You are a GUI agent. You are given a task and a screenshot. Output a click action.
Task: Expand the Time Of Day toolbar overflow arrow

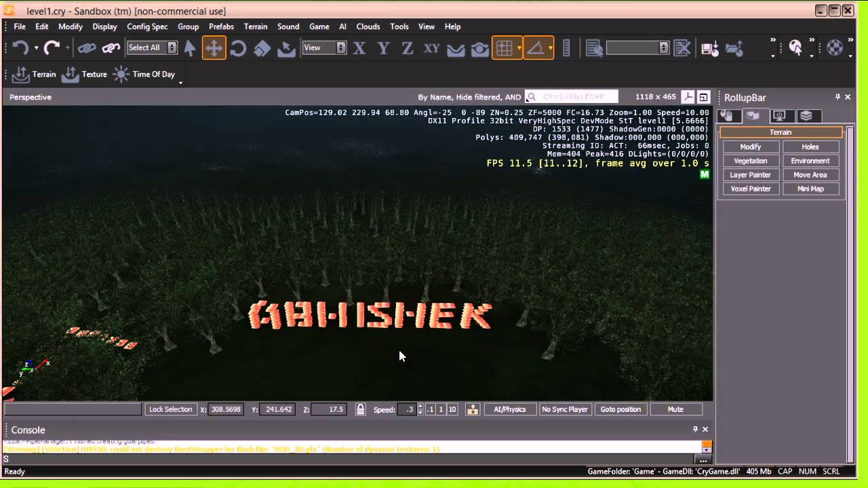click(180, 83)
